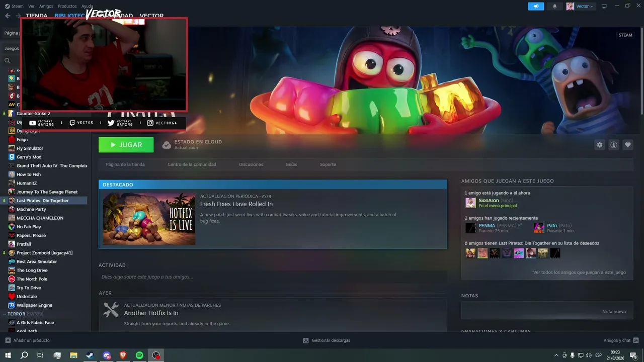Show hidden system tray icons
This screenshot has width=644, height=362.
tap(556, 355)
